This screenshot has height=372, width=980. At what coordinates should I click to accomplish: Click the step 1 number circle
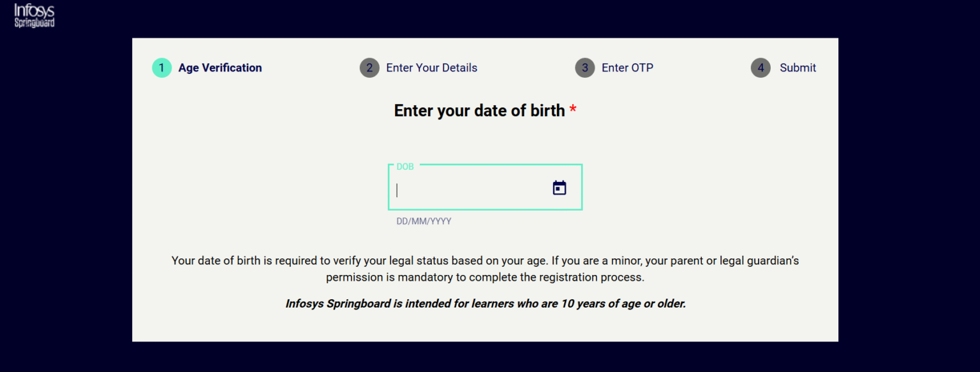[161, 68]
